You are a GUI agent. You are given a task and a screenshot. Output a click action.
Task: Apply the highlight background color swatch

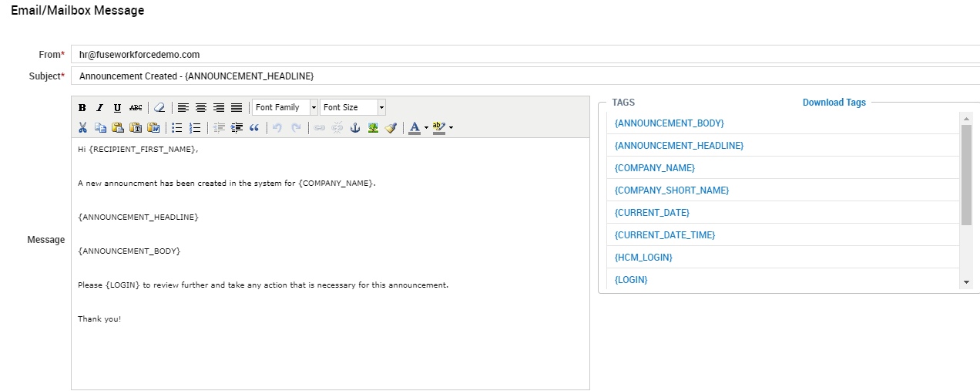coord(438,128)
